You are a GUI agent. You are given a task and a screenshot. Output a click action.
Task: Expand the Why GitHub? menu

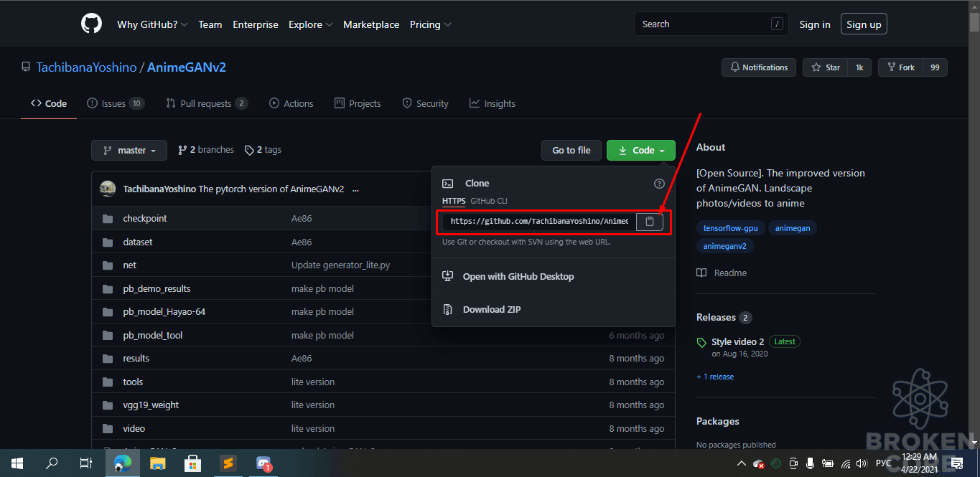(x=152, y=24)
